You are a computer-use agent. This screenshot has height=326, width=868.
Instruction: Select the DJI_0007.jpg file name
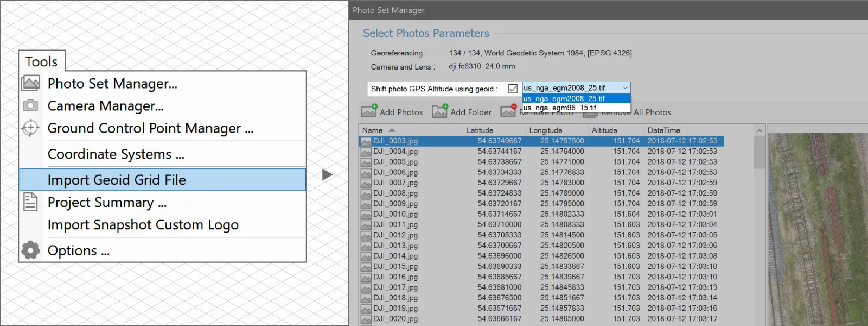[395, 183]
